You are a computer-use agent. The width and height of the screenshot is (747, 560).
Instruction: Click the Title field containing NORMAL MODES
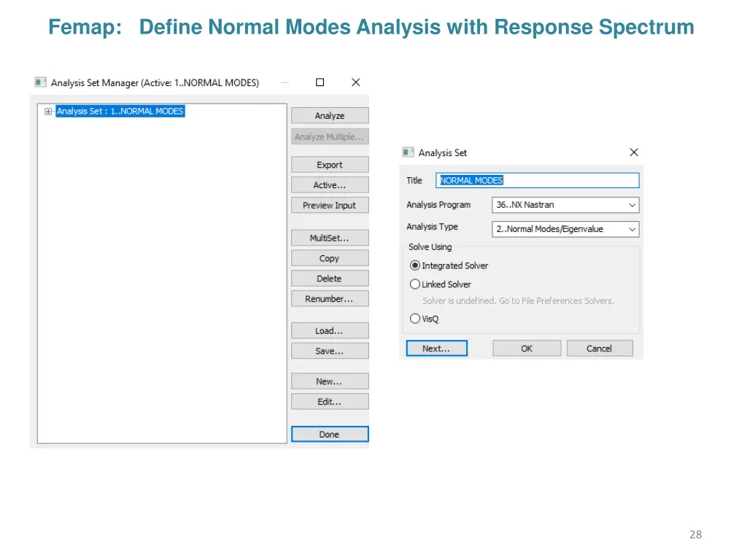538,181
